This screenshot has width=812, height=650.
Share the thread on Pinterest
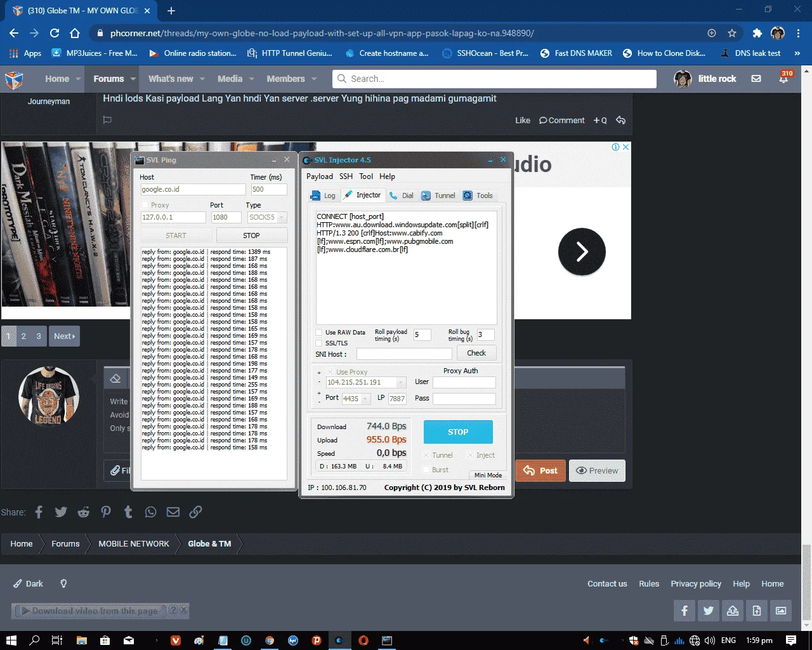pos(105,512)
